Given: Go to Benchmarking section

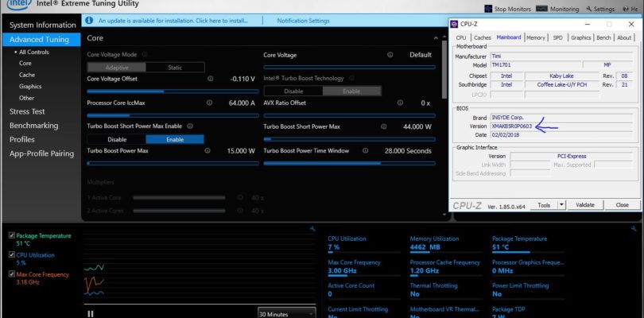Looking at the screenshot, I should 33,126.
